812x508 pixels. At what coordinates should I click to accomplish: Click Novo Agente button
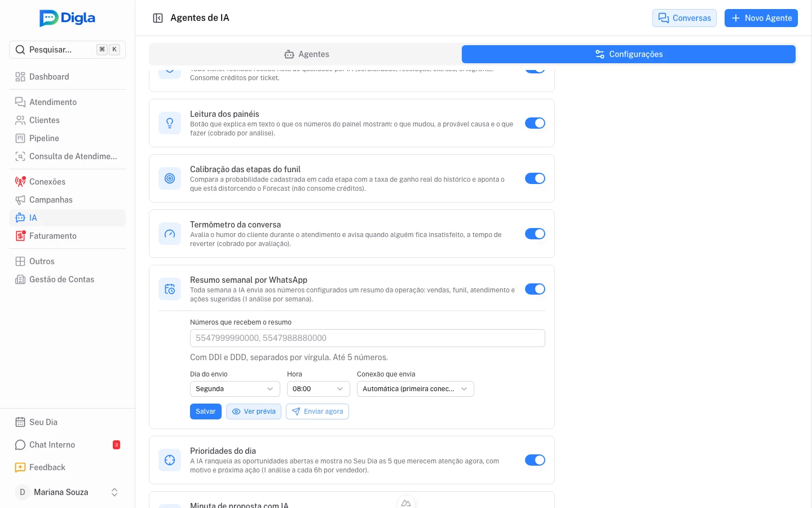[761, 18]
